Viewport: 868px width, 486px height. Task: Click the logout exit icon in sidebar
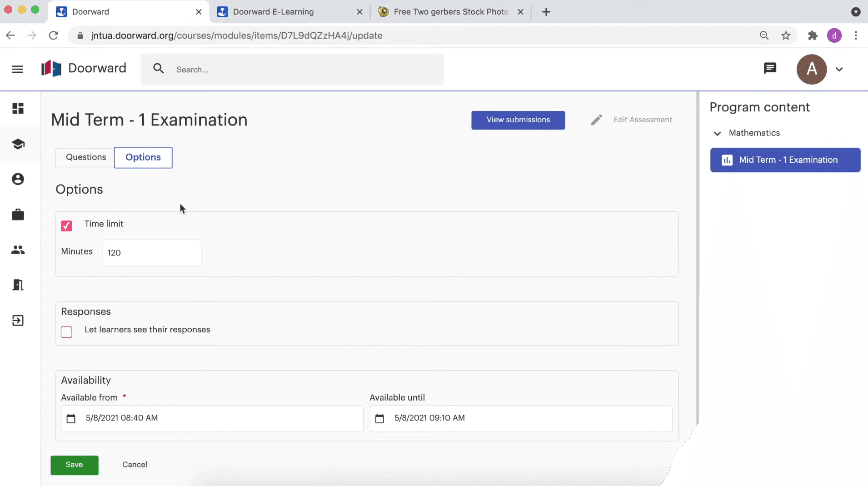[18, 321]
